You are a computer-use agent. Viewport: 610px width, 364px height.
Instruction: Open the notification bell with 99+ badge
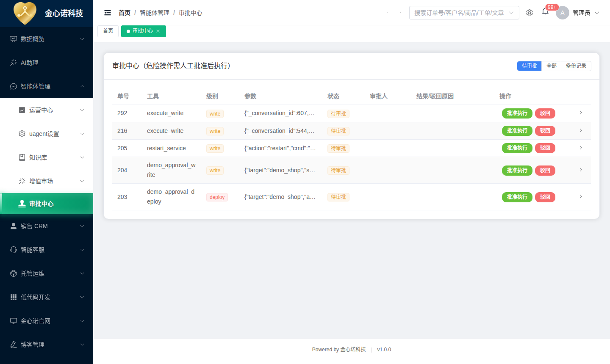point(545,11)
